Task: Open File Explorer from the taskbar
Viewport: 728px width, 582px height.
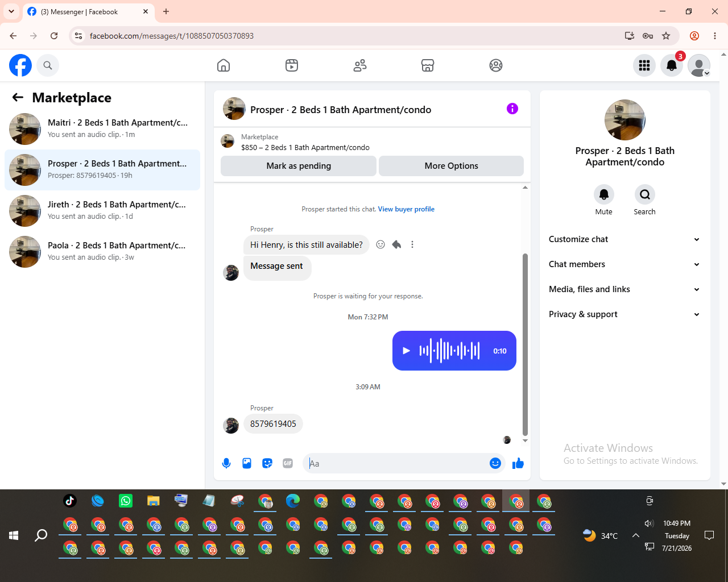Action: 154,501
